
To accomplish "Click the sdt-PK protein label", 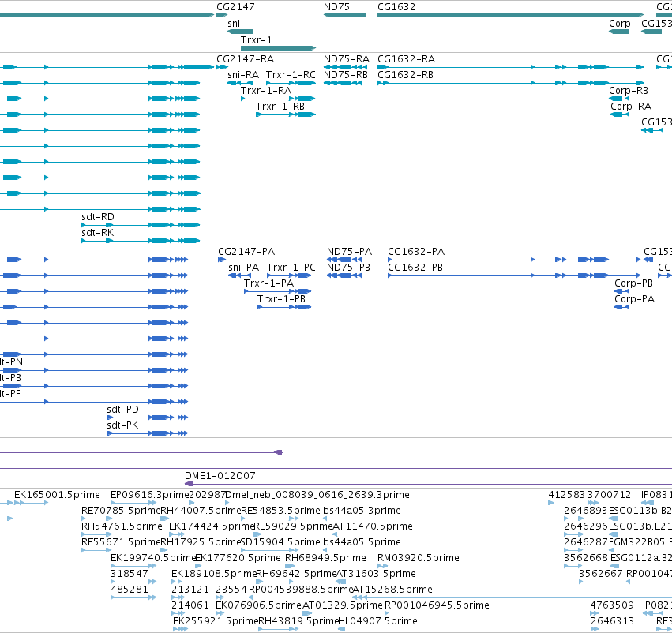I will click(122, 425).
